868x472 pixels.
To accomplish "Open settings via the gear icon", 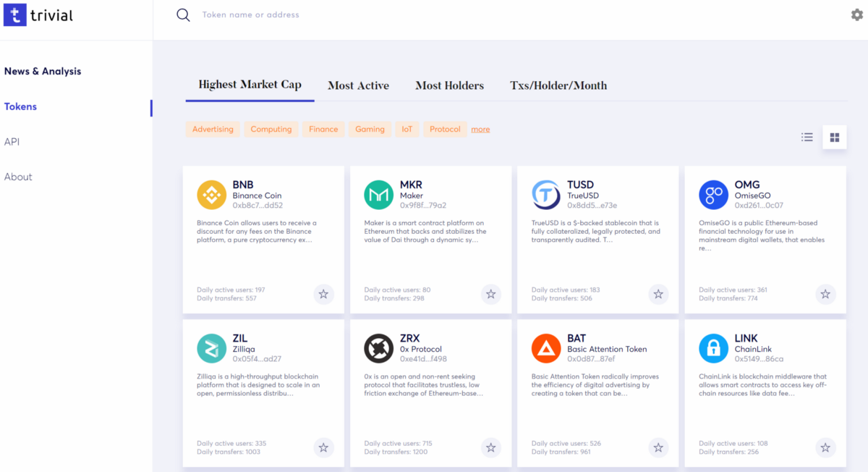I will point(857,14).
